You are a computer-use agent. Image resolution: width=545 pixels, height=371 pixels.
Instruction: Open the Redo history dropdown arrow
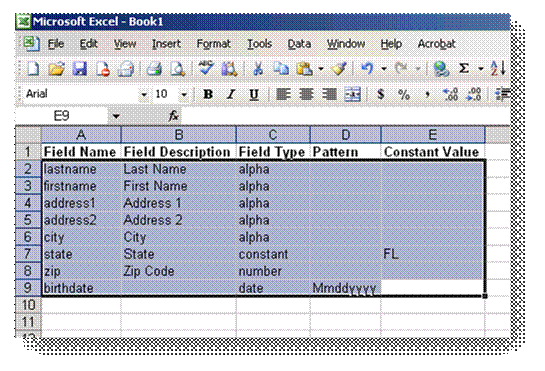point(418,68)
